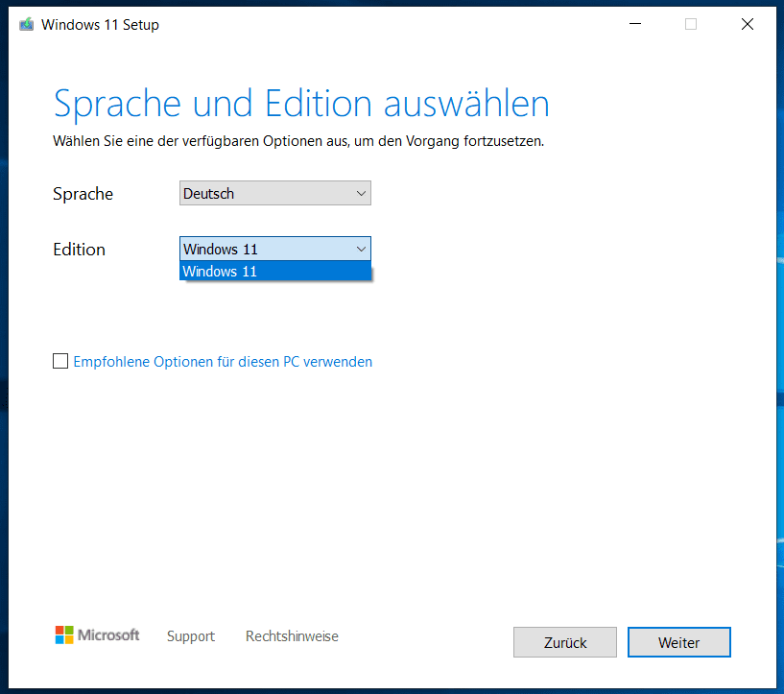Viewport: 784px width, 694px height.
Task: Open the Support link
Action: pos(191,636)
